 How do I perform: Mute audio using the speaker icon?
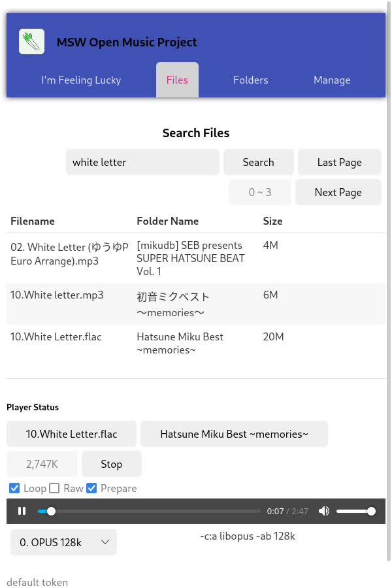pos(324,511)
